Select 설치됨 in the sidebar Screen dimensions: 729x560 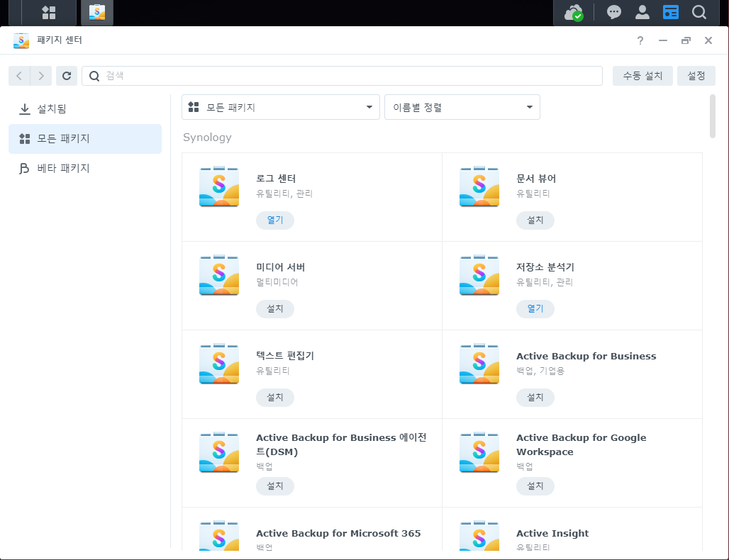(85, 108)
